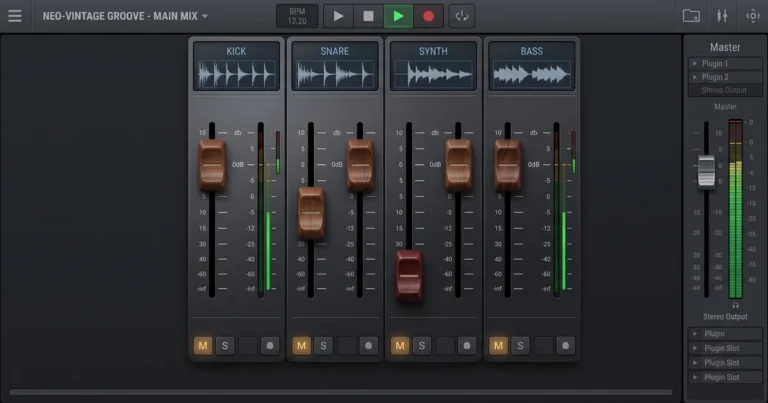Open the mixer settings sliders icon
The image size is (768, 403).
722,16
